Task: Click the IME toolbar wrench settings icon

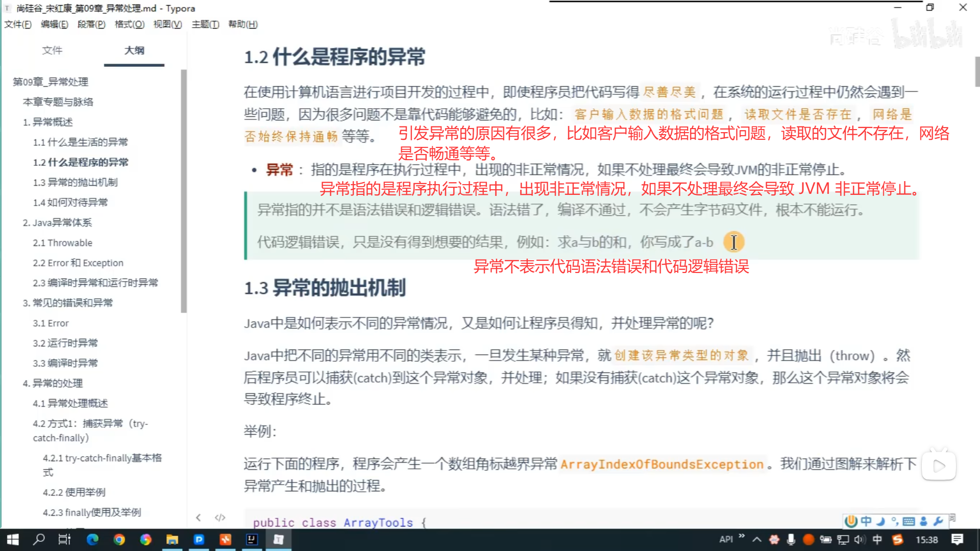Action: [x=938, y=521]
